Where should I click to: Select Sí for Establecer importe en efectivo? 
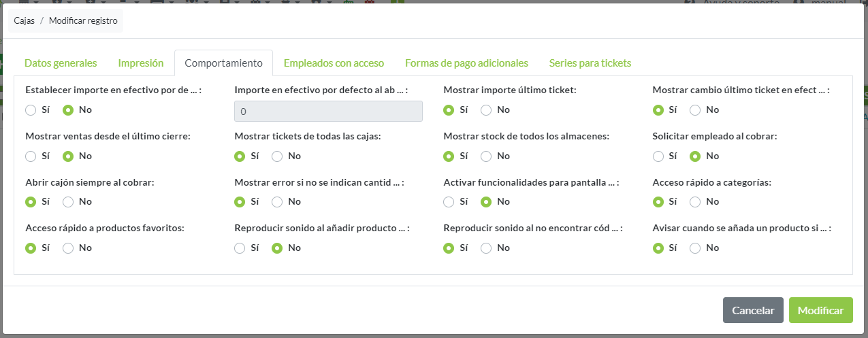click(x=31, y=110)
